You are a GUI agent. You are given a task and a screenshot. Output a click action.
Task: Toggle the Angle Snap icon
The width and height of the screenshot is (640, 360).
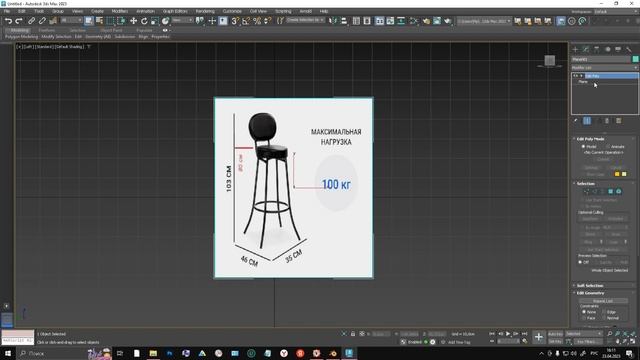point(246,21)
